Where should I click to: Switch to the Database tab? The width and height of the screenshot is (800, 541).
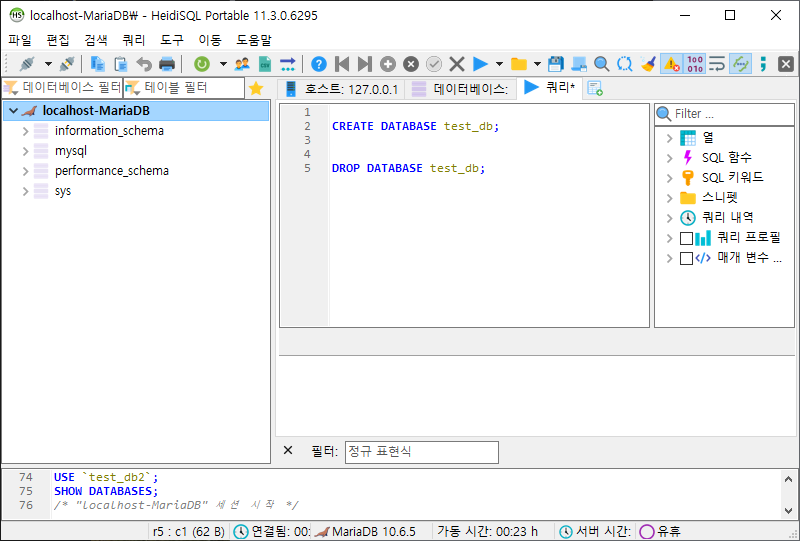pyautogui.click(x=460, y=89)
